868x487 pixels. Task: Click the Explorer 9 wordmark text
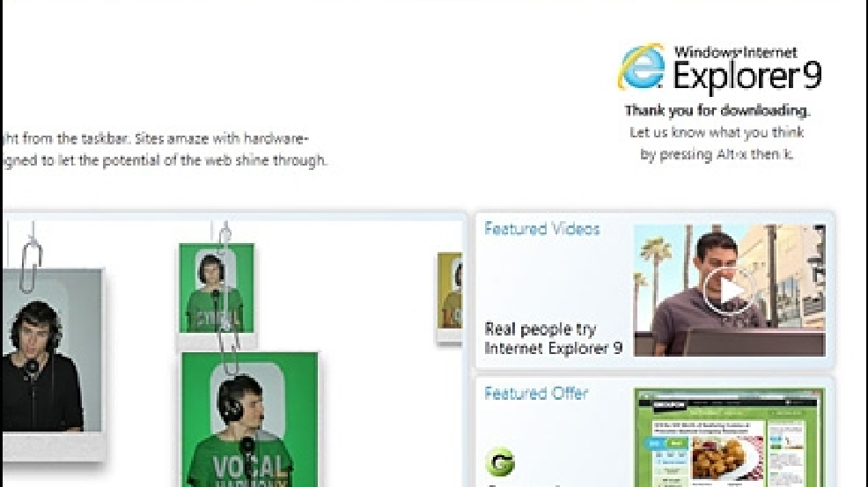(747, 75)
